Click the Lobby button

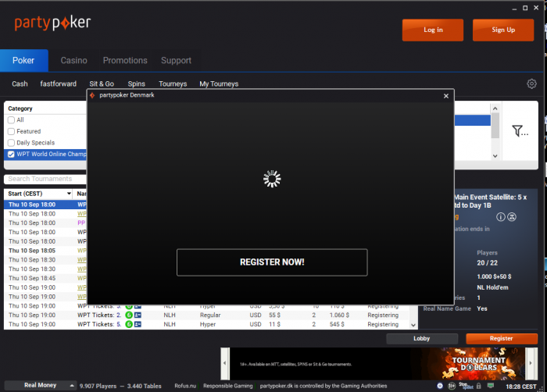click(x=422, y=339)
